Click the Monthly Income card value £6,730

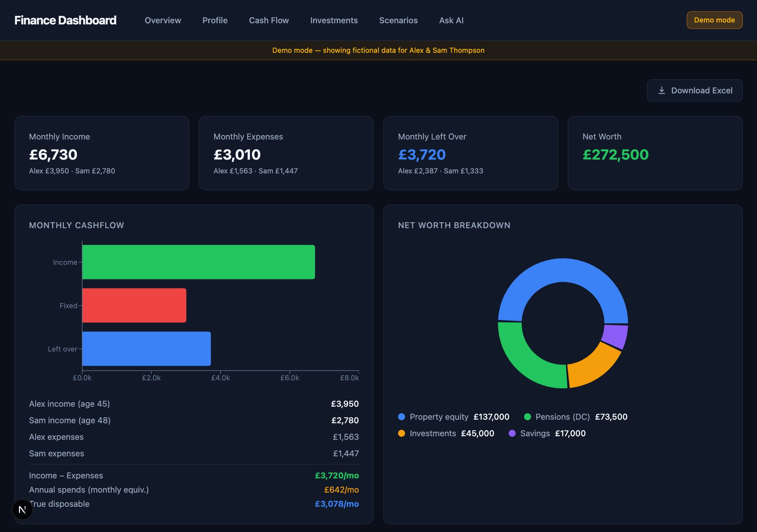point(53,154)
